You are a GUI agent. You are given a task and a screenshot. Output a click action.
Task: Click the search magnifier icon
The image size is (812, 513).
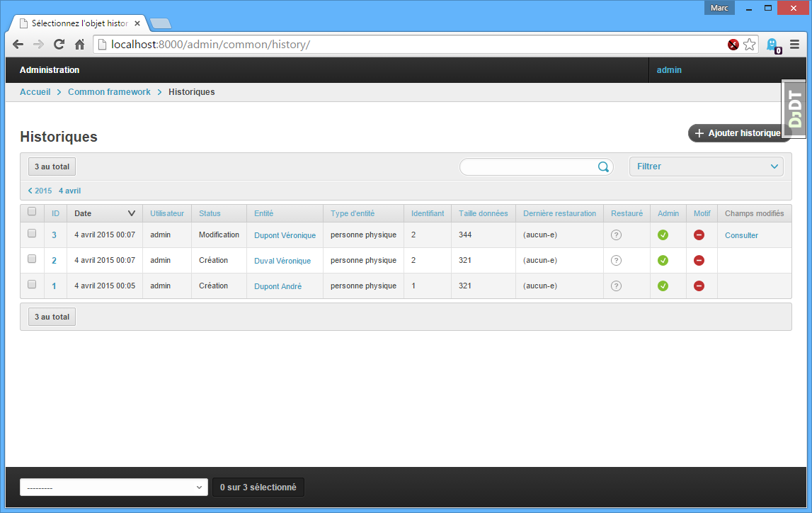(x=603, y=167)
